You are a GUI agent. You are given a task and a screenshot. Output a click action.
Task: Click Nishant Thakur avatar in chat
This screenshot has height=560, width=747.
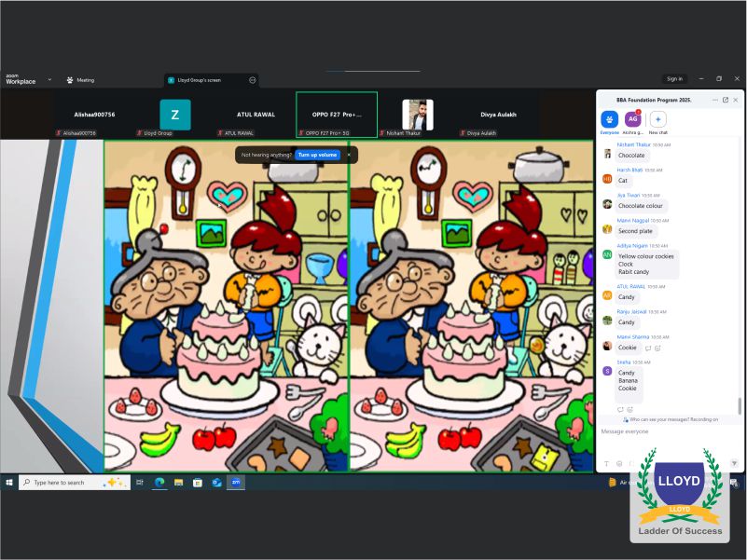pos(607,154)
